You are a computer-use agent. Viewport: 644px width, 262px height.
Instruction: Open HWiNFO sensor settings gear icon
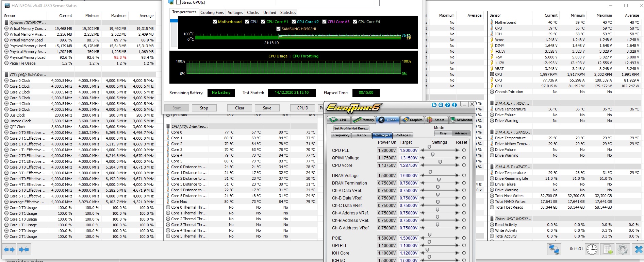tap(623, 249)
